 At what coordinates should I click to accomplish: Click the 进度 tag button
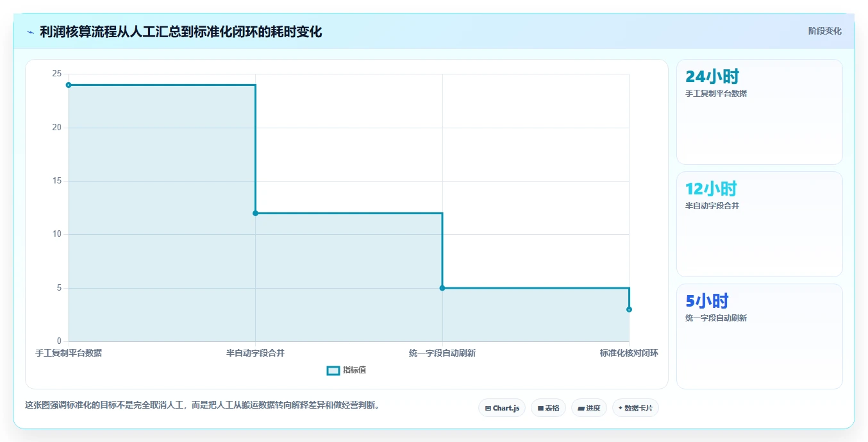click(x=589, y=408)
